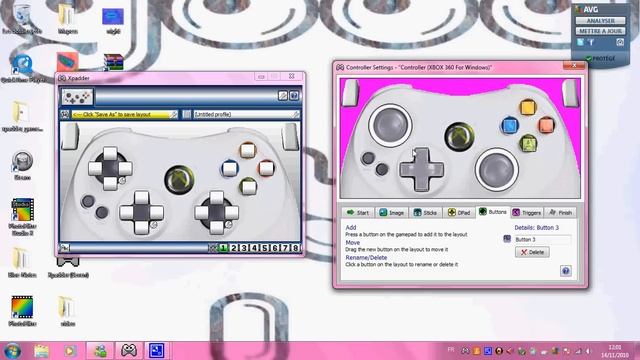The height and width of the screenshot is (360, 640).
Task: Click the X button slot (blue ring) in Xpadder
Action: [229, 169]
